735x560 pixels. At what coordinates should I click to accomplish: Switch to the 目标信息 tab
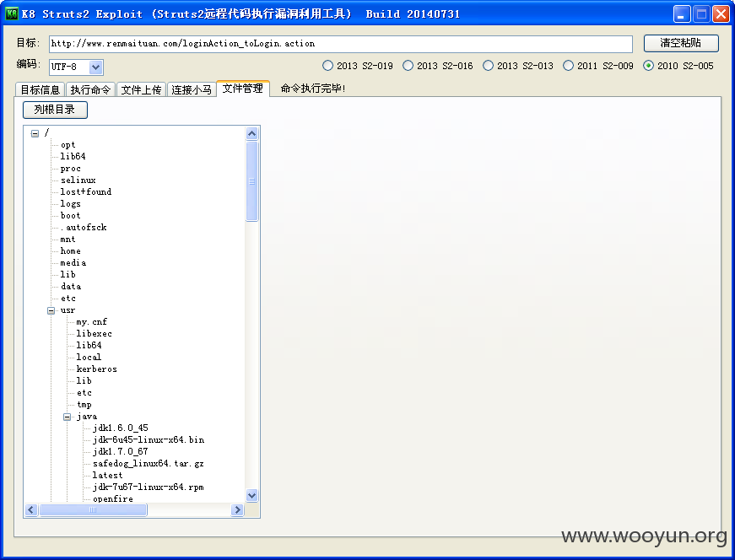pyautogui.click(x=40, y=89)
